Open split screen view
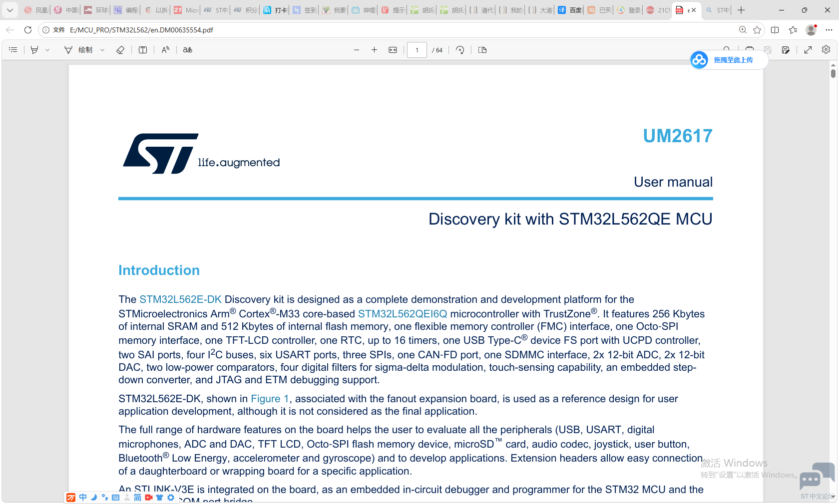 coord(775,30)
